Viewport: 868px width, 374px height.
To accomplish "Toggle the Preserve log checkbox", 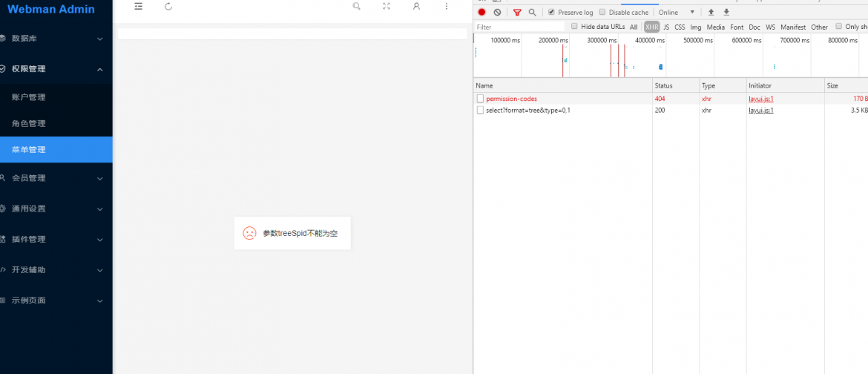I will coord(551,12).
